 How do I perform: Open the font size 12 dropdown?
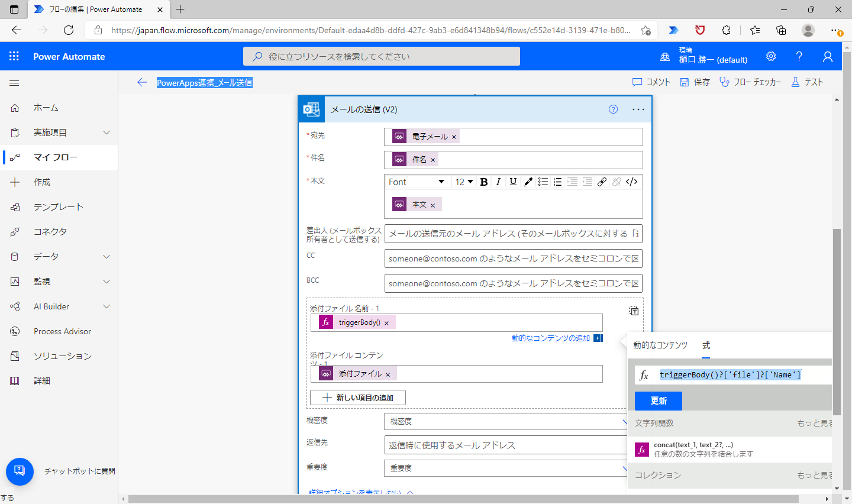point(464,182)
